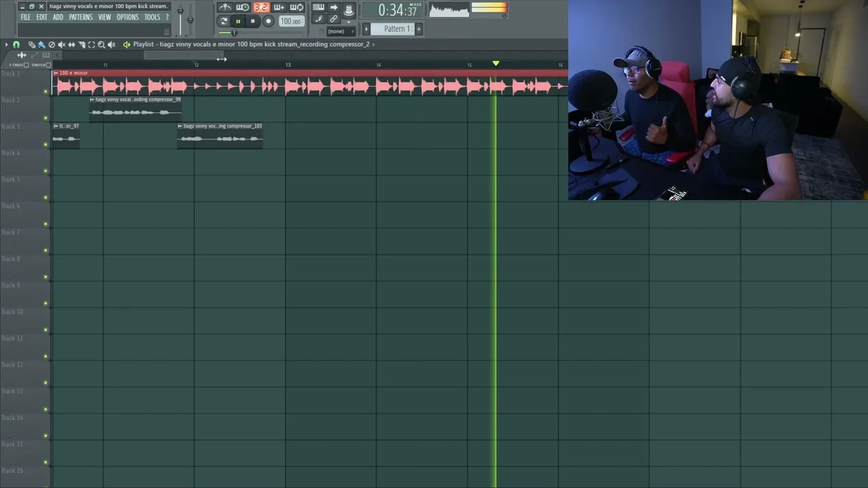The height and width of the screenshot is (488, 868).
Task: Enable typing keyboard to piano icon
Action: coord(318,7)
